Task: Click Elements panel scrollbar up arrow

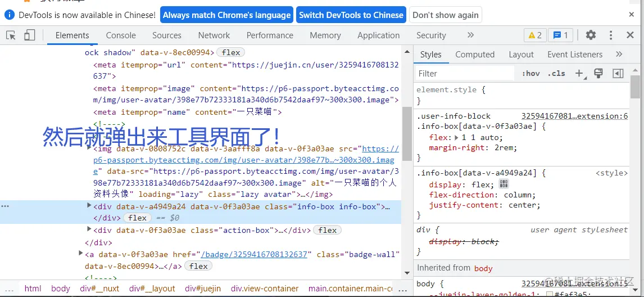Action: [x=407, y=52]
